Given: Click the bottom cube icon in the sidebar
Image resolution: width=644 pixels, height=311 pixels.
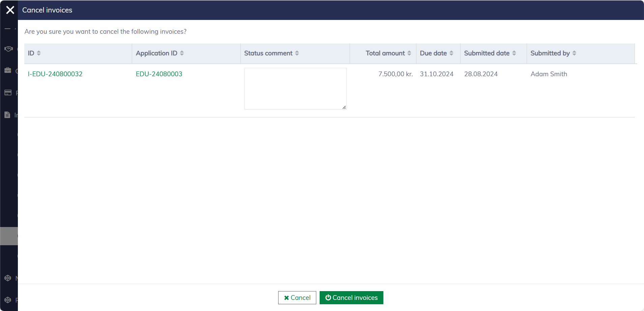Looking at the screenshot, I should [x=8, y=300].
